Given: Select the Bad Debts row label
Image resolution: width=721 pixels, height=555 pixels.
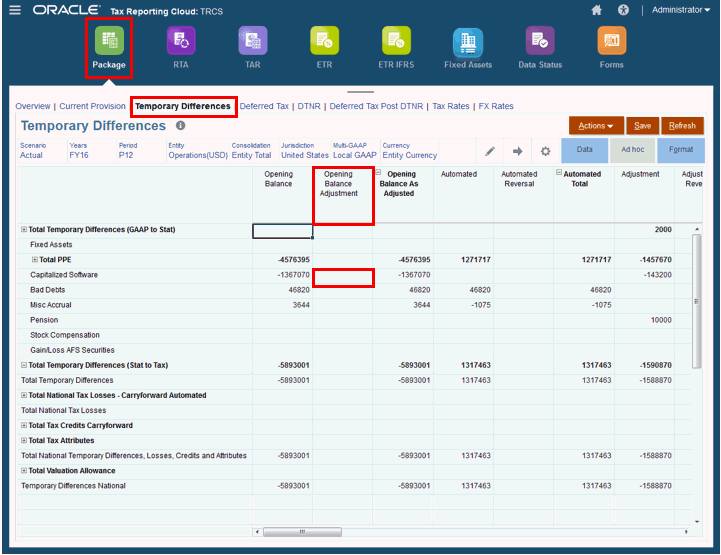Looking at the screenshot, I should point(47,290).
